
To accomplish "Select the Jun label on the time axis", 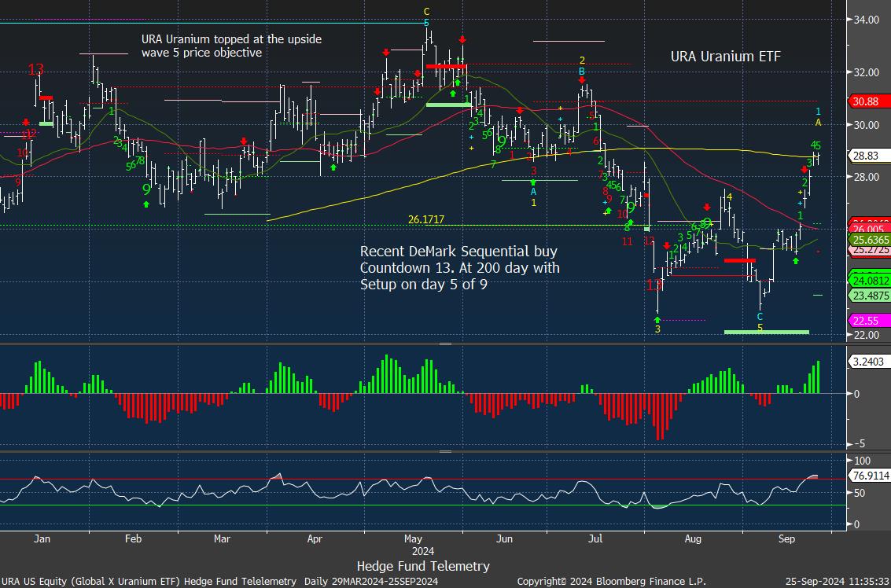I will [505, 538].
